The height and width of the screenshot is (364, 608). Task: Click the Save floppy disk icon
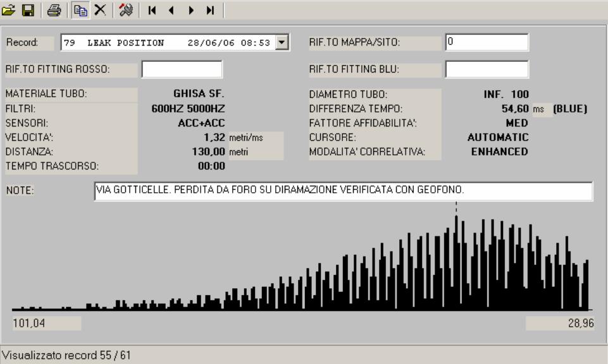tap(28, 10)
